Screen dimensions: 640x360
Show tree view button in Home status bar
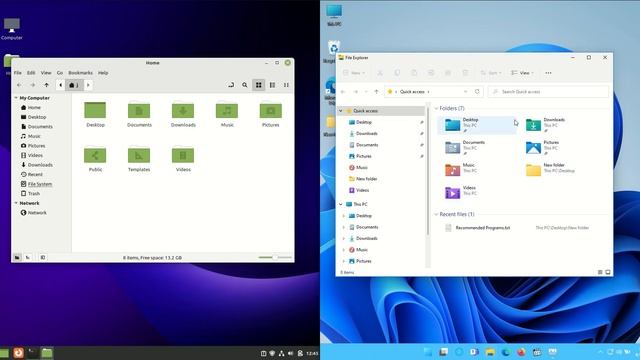pos(28,258)
